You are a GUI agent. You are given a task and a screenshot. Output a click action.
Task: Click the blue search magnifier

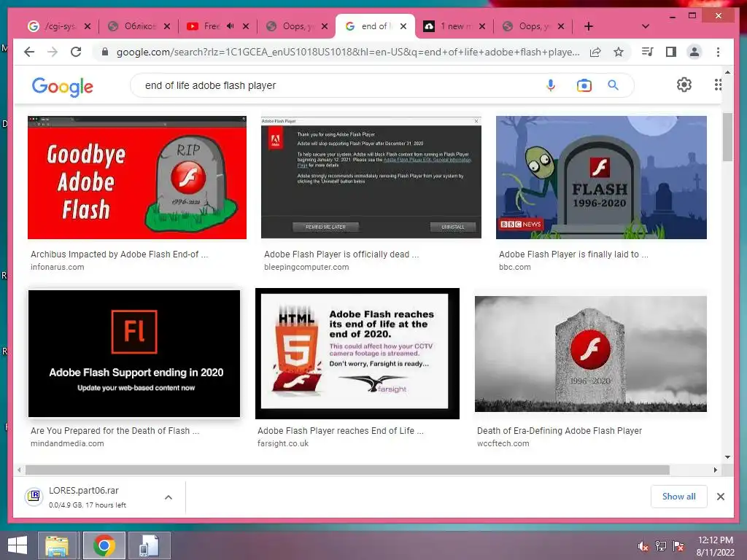(613, 85)
